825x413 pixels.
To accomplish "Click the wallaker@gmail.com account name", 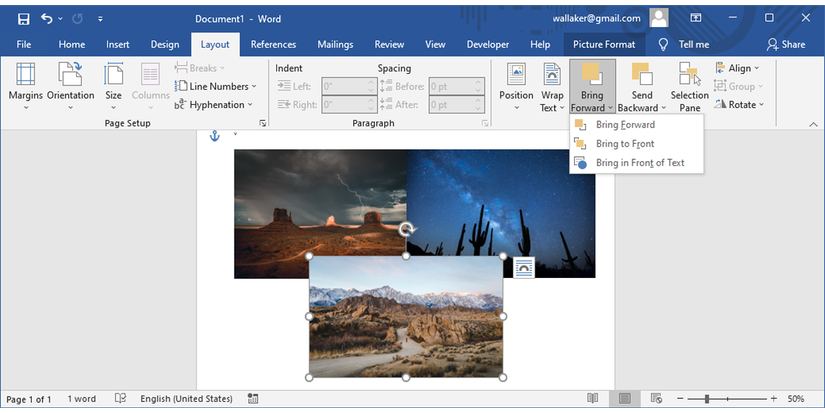I will (596, 18).
